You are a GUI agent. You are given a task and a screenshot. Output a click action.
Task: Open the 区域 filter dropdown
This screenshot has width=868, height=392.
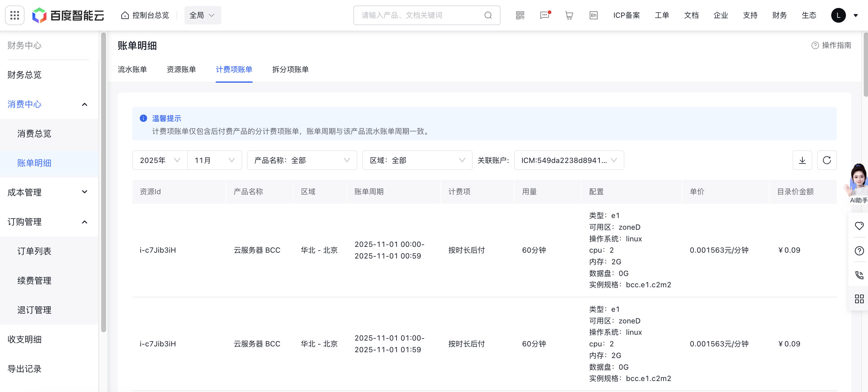click(x=417, y=160)
